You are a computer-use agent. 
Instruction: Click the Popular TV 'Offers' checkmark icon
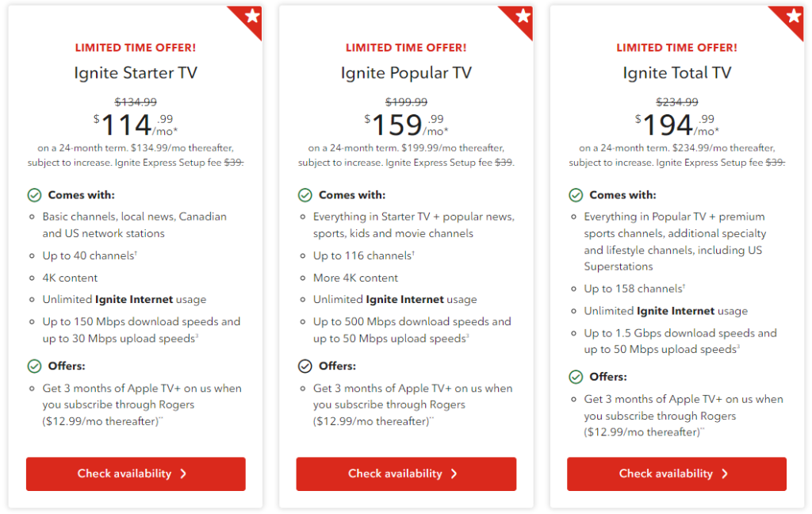305,366
